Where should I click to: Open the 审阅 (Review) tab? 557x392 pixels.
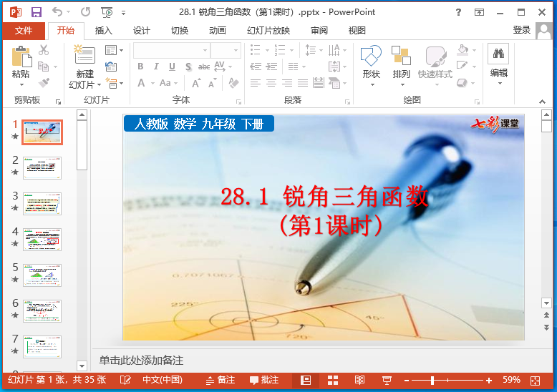pyautogui.click(x=319, y=31)
